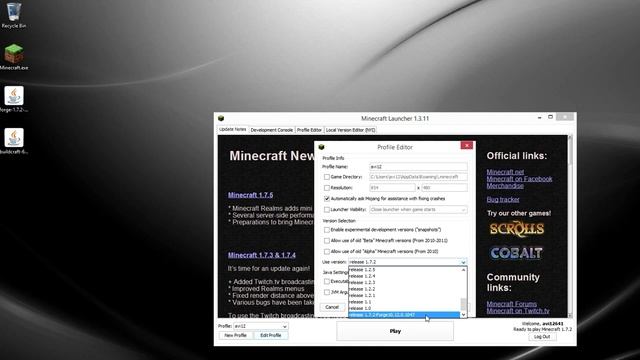
Task: Uncheck automatically ask Mojang for crash assistance
Action: coord(327,199)
